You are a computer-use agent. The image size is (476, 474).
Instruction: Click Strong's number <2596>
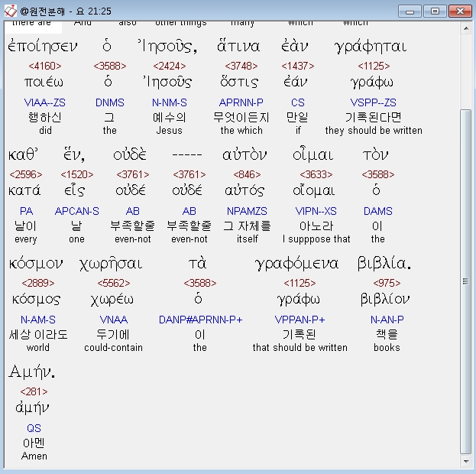coord(26,174)
